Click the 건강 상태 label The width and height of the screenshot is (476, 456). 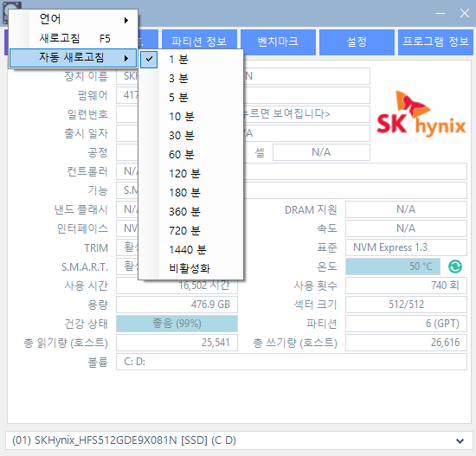(x=86, y=324)
